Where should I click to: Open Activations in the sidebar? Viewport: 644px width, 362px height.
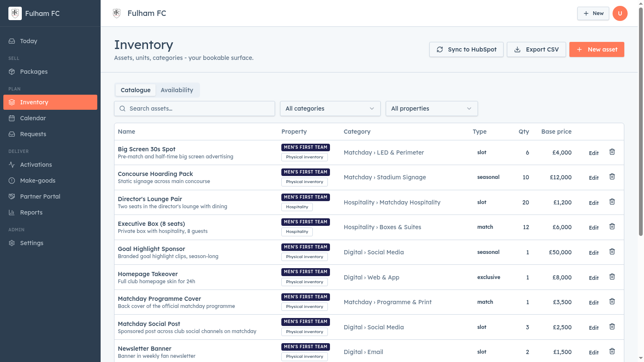[x=50, y=165]
